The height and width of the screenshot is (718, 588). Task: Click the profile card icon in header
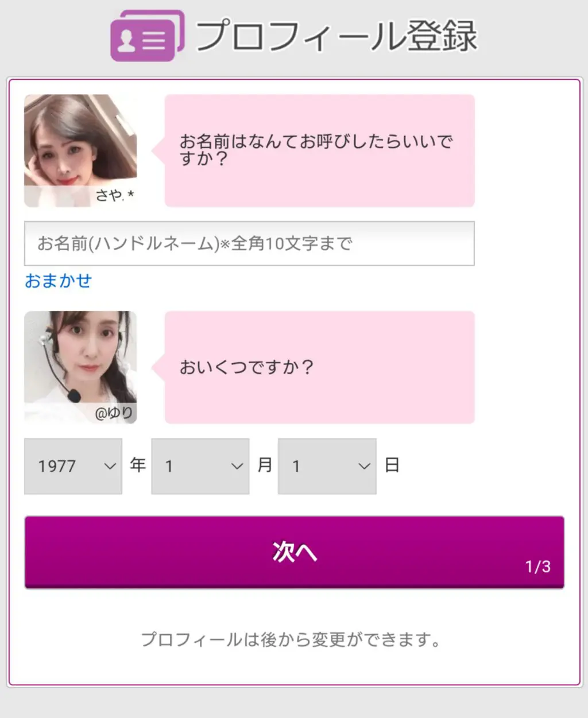coord(147,36)
